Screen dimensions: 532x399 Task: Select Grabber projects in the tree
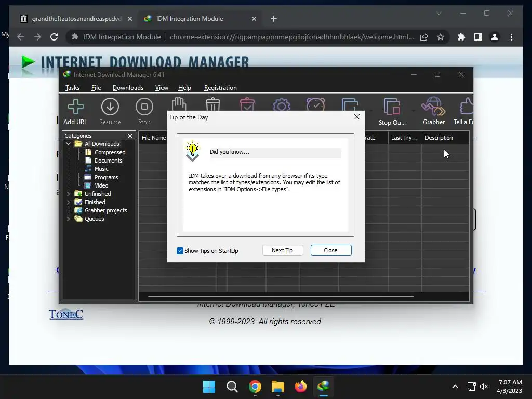click(105, 210)
